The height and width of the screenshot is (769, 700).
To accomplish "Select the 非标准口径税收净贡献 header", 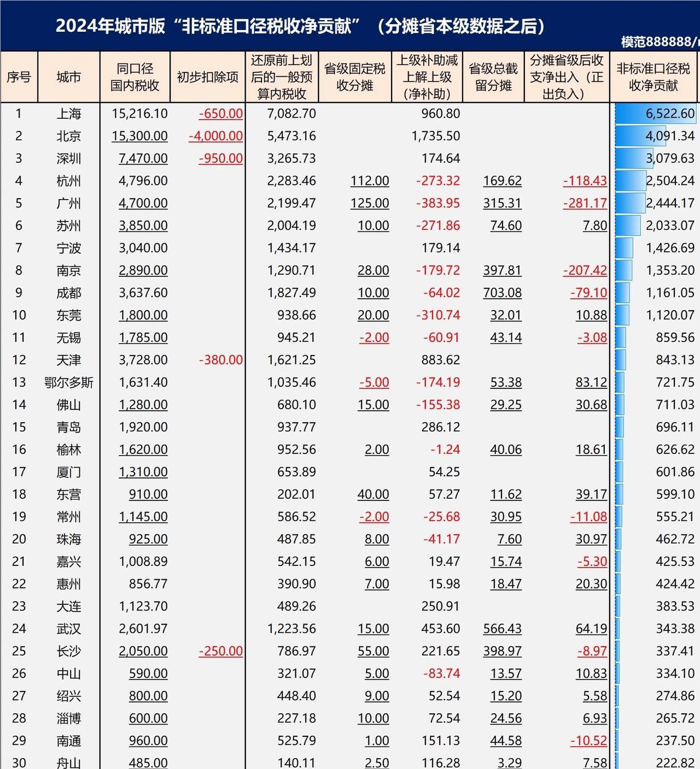I will pyautogui.click(x=653, y=77).
